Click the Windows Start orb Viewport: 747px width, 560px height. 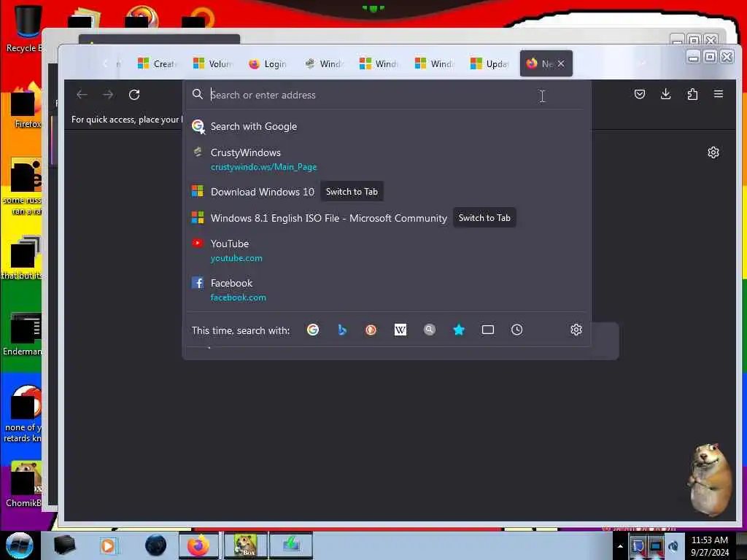[20, 545]
